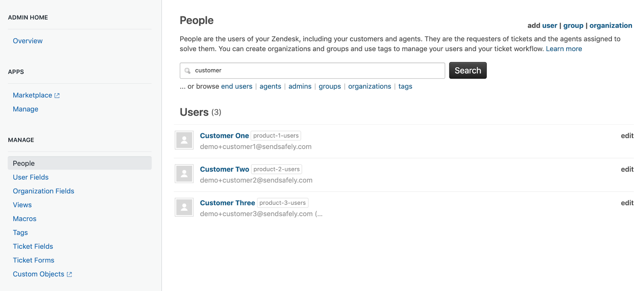Open the Learn more link
This screenshot has height=291, width=644.
[564, 49]
